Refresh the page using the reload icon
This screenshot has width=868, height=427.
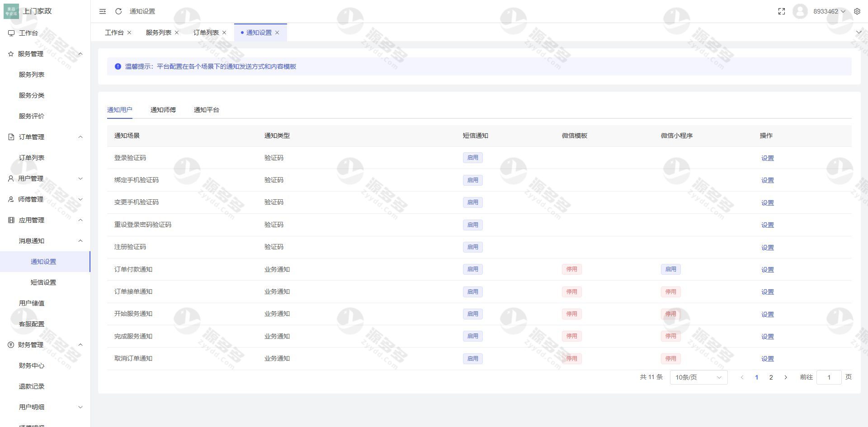118,11
